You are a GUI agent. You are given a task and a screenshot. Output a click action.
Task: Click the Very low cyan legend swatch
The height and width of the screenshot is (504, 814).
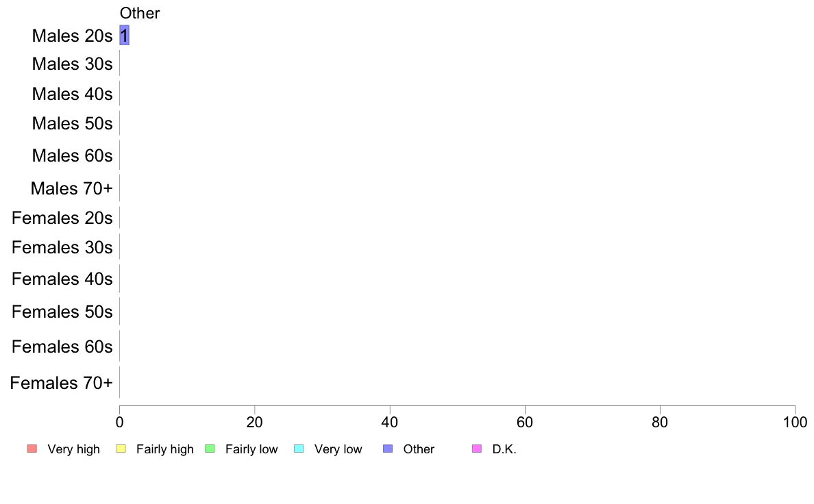299,449
